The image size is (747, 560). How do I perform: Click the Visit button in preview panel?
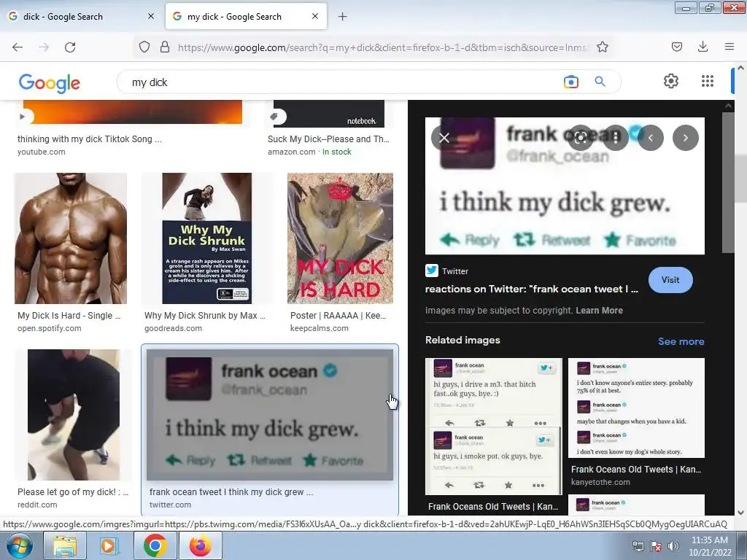[670, 280]
